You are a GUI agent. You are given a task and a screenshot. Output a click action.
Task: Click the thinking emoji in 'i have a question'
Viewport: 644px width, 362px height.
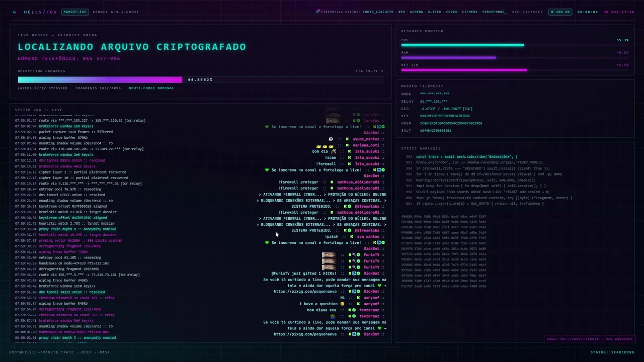tap(342, 304)
